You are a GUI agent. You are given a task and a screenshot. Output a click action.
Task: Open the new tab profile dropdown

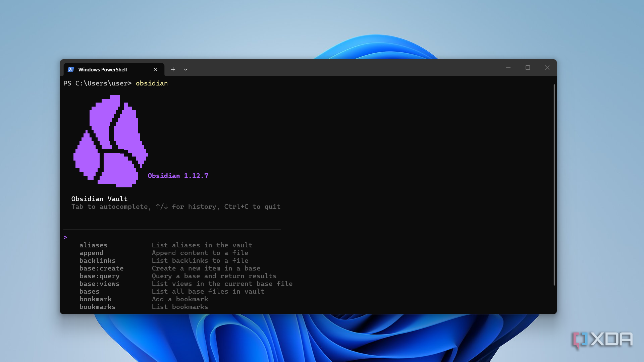click(185, 69)
